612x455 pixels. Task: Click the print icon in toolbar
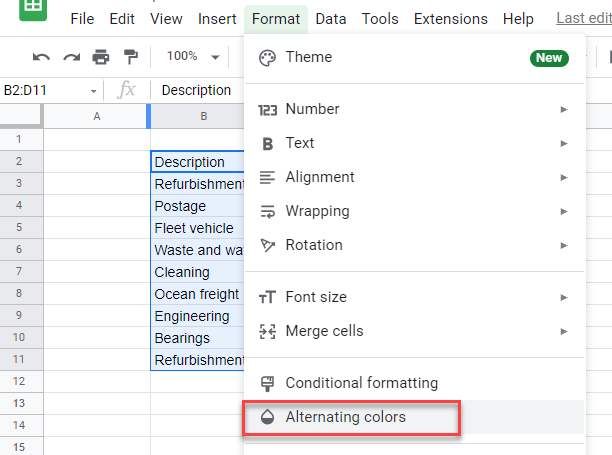[101, 57]
